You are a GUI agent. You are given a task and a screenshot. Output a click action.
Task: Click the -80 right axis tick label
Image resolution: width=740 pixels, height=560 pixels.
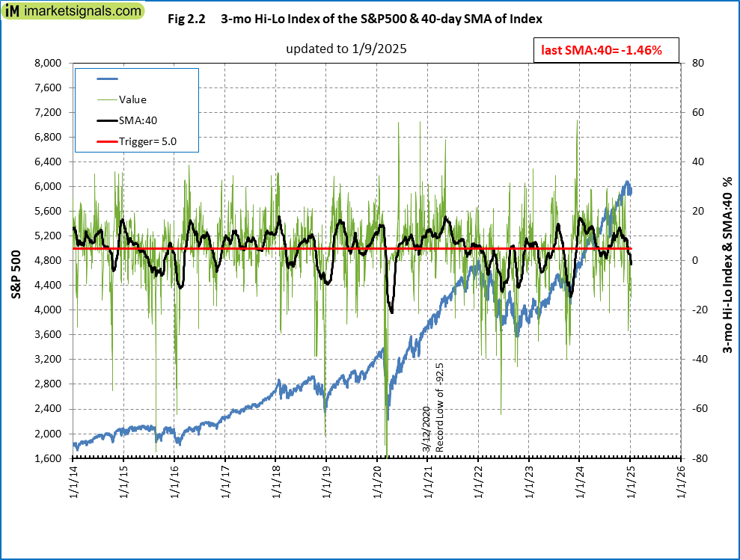694,458
